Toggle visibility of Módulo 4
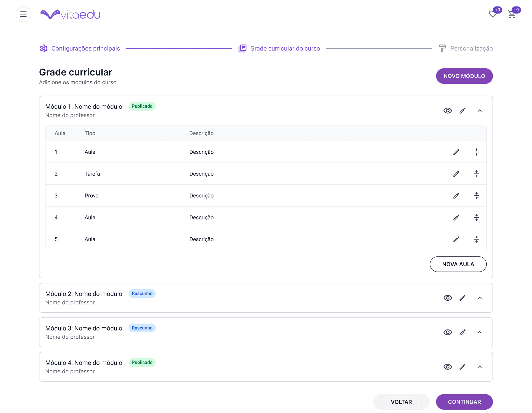The image size is (532, 413). click(x=448, y=367)
